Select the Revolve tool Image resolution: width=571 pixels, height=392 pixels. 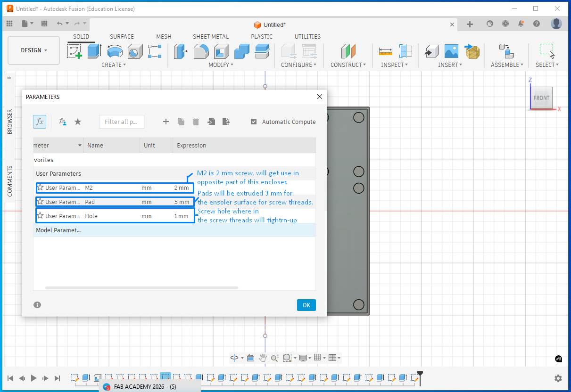115,51
